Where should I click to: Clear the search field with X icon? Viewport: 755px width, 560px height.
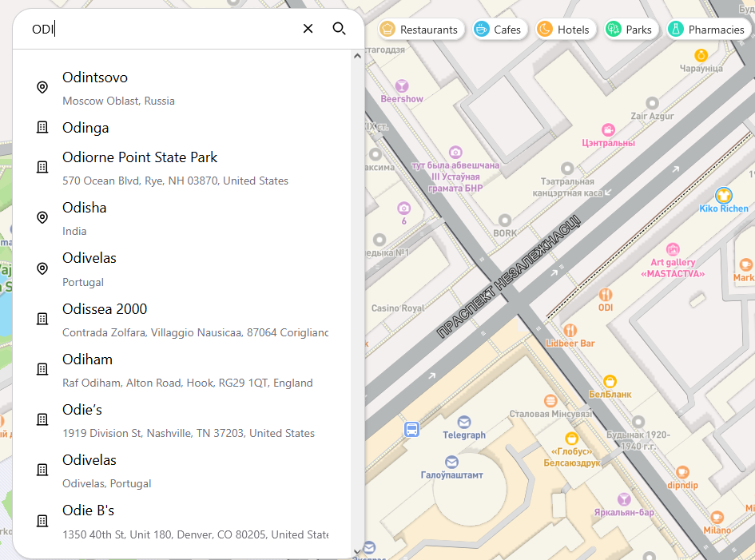[x=308, y=29]
